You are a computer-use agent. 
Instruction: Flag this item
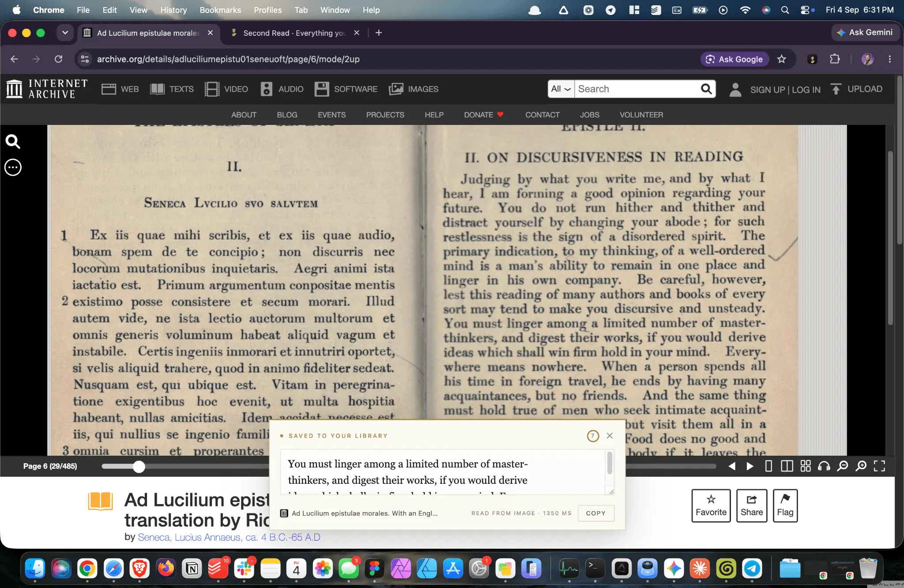tap(785, 505)
